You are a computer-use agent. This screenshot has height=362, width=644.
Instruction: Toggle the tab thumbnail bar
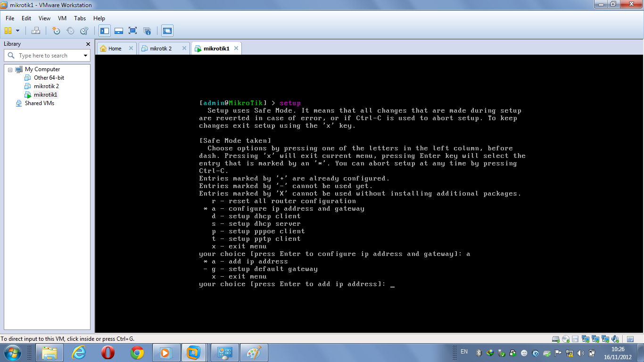pyautogui.click(x=118, y=30)
